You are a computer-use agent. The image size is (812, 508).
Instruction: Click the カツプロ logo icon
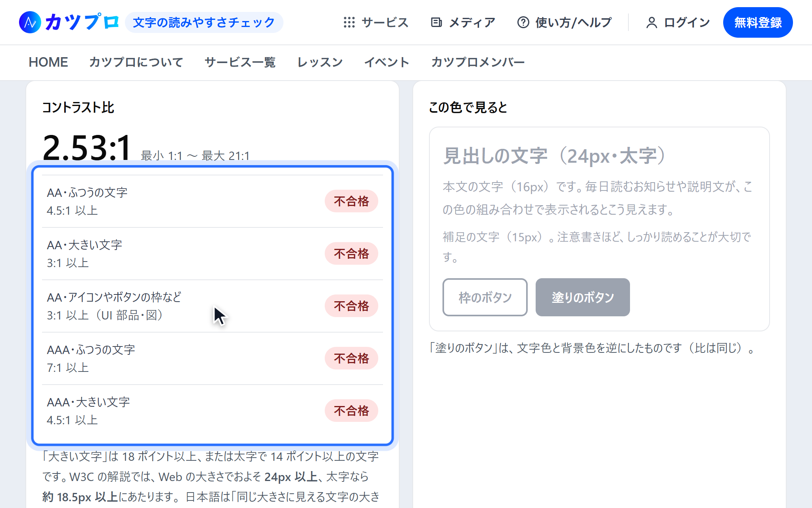30,22
